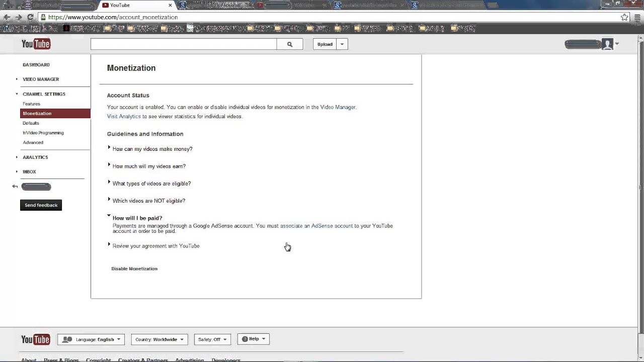Open the Country: Worldwide dropdown
This screenshot has width=644, height=362.
[159, 339]
